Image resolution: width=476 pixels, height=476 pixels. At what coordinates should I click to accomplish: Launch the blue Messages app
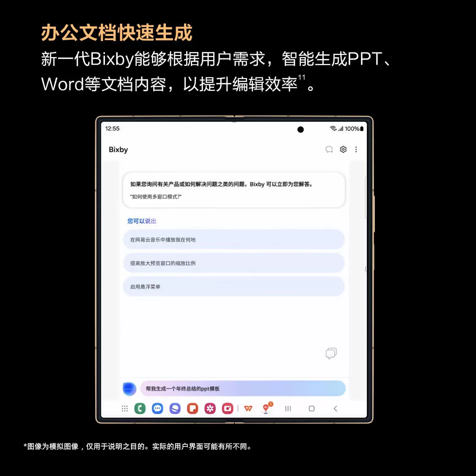pyautogui.click(x=157, y=409)
